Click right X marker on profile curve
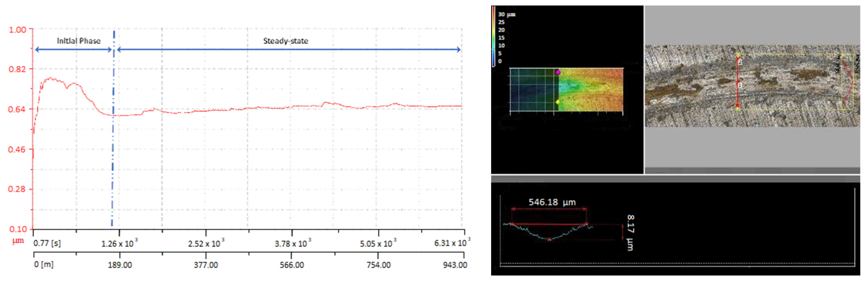The height and width of the screenshot is (281, 868). click(586, 224)
